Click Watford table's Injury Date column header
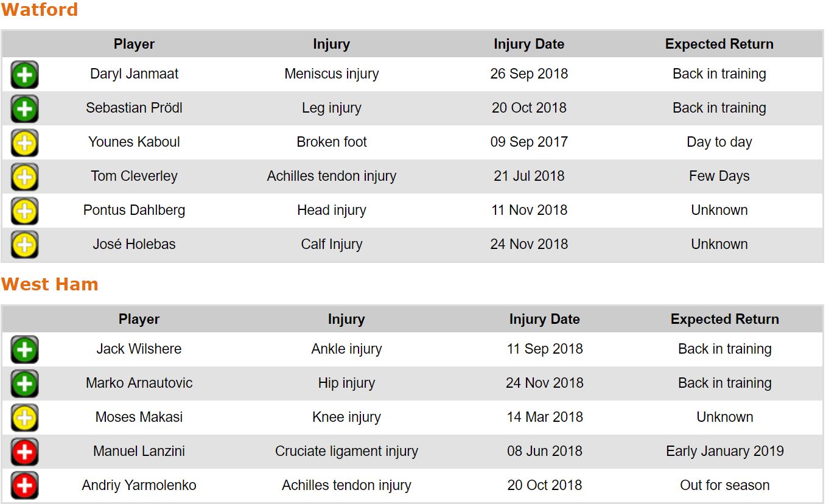 click(x=528, y=44)
